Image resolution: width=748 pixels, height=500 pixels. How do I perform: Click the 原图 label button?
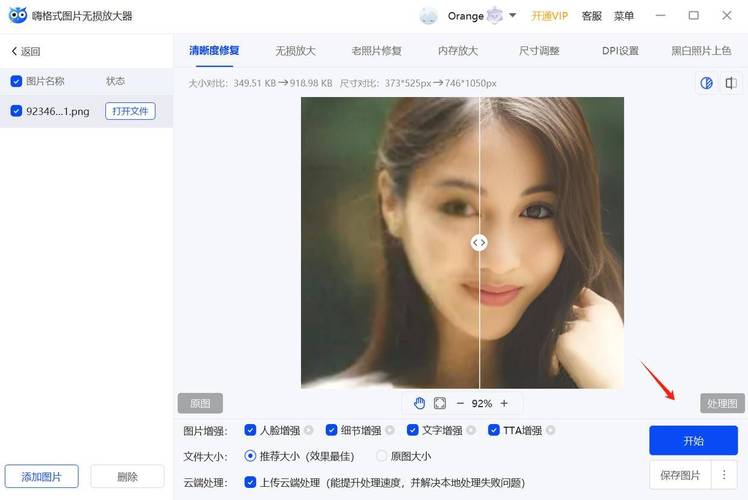[x=200, y=403]
